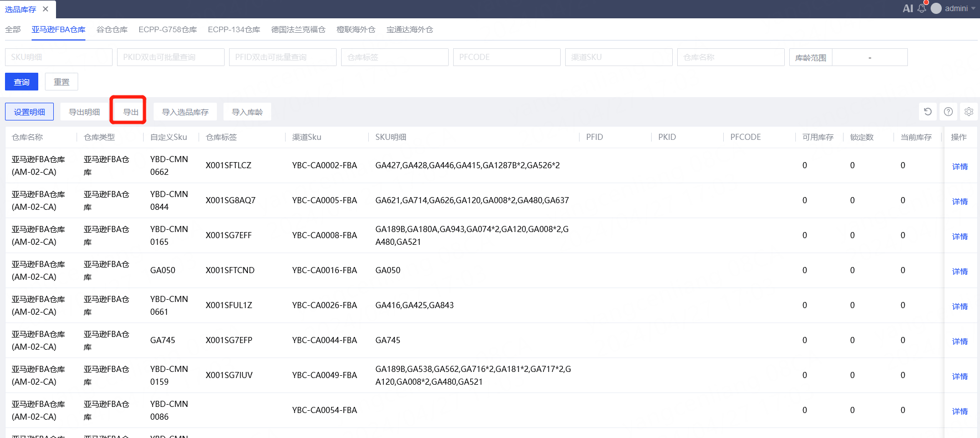The height and width of the screenshot is (438, 980).
Task: Open 详情 link for YBC-CA0002-FBA row
Action: pos(959,166)
